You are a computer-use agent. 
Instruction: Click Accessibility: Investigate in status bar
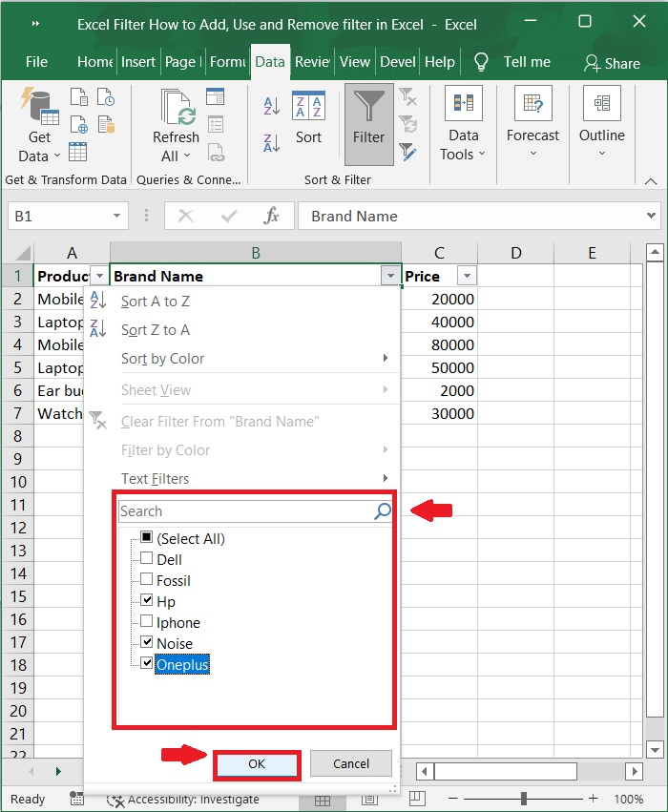pyautogui.click(x=183, y=799)
